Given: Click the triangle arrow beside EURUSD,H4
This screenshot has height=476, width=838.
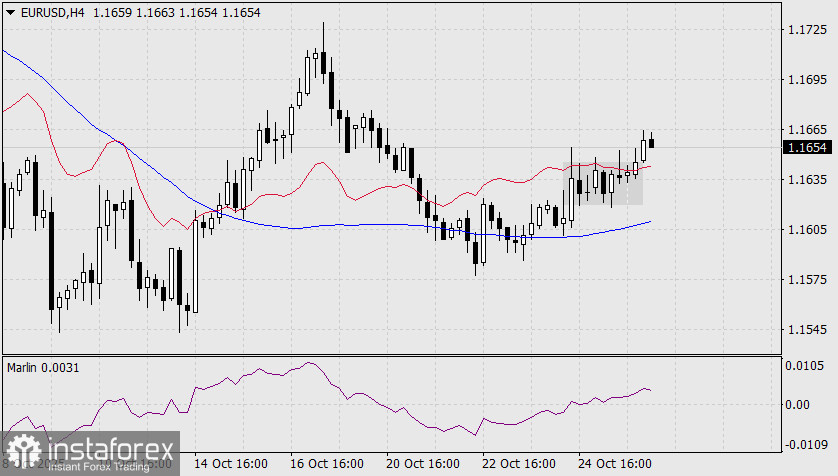Looking at the screenshot, I should [x=10, y=12].
